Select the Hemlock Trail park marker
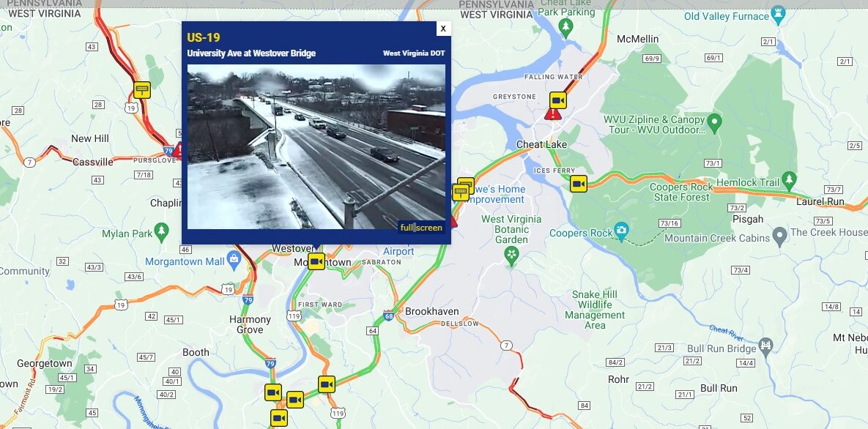868x429 pixels. (789, 180)
